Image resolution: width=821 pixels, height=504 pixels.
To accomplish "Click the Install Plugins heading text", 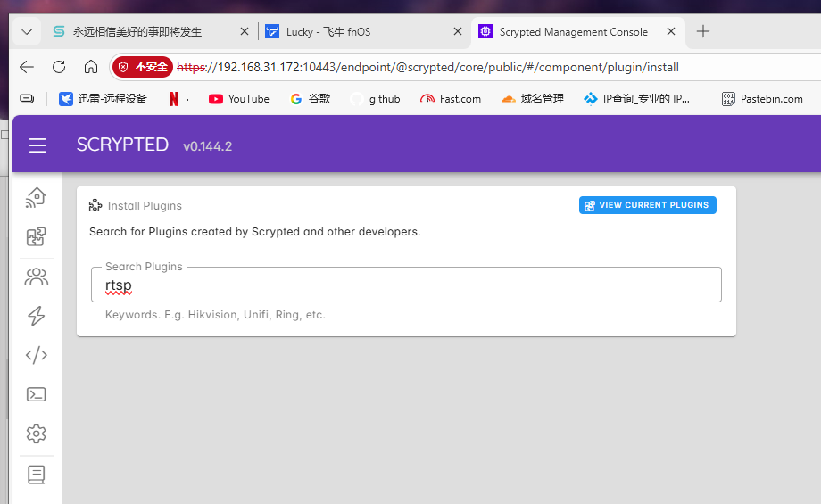I will [x=145, y=206].
